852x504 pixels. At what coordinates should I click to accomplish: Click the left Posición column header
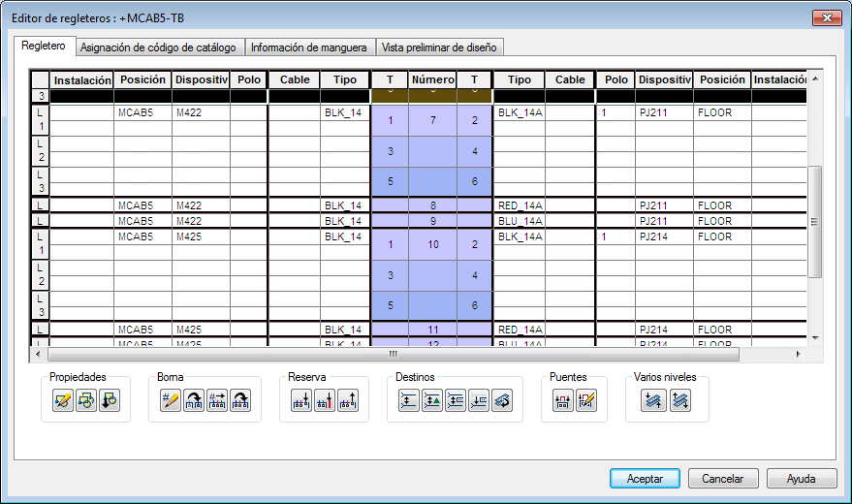pyautogui.click(x=142, y=79)
